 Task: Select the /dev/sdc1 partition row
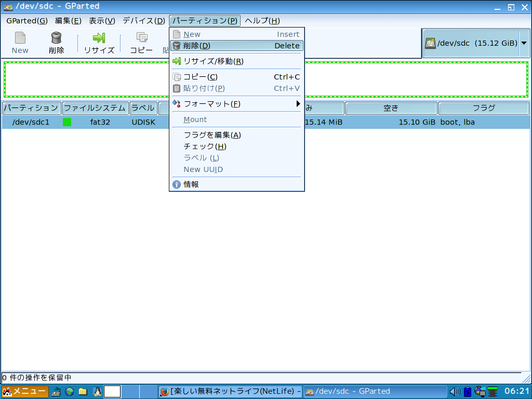pyautogui.click(x=266, y=122)
